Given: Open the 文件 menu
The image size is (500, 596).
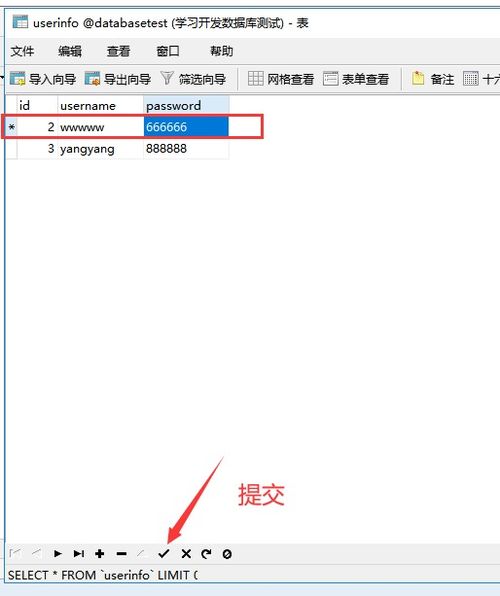Looking at the screenshot, I should pyautogui.click(x=22, y=51).
